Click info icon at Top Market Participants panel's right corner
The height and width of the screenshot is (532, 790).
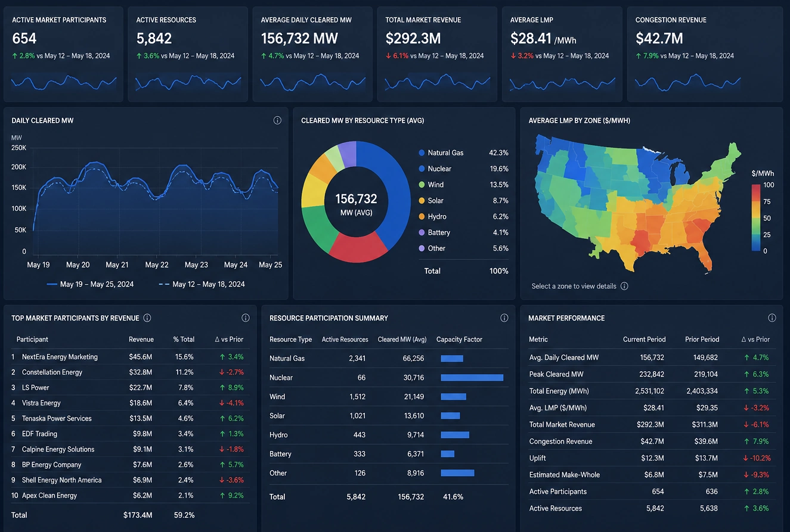(246, 318)
